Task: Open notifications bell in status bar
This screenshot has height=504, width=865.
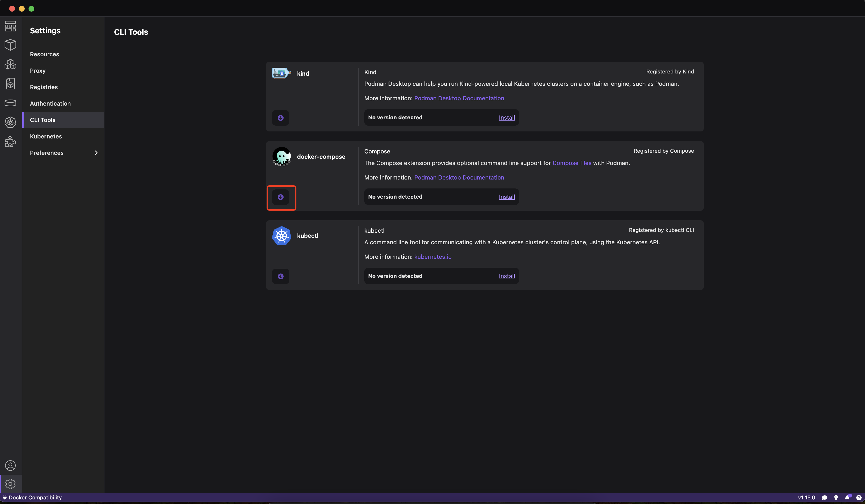Action: click(847, 497)
